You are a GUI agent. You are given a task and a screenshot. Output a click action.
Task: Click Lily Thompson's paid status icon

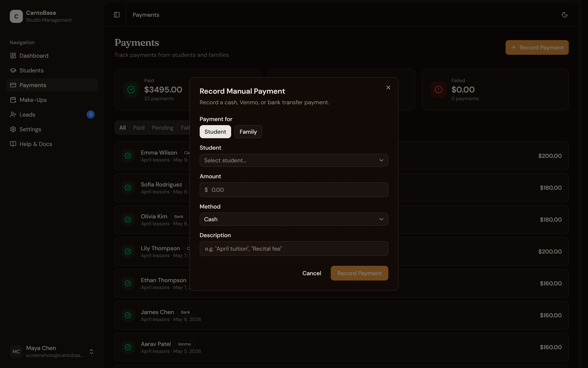coord(128,251)
